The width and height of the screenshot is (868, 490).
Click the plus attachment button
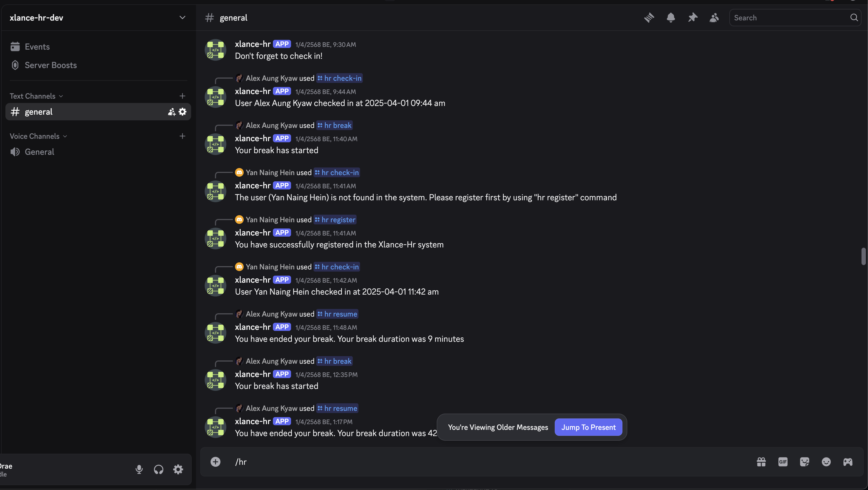215,462
